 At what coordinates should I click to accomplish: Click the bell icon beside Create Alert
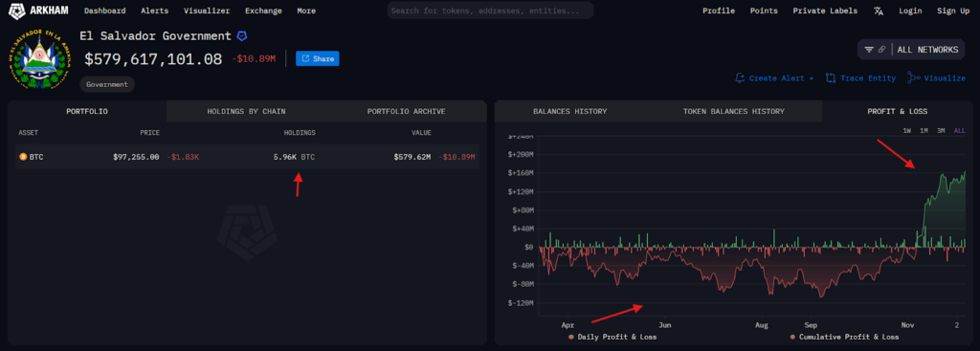click(740, 78)
